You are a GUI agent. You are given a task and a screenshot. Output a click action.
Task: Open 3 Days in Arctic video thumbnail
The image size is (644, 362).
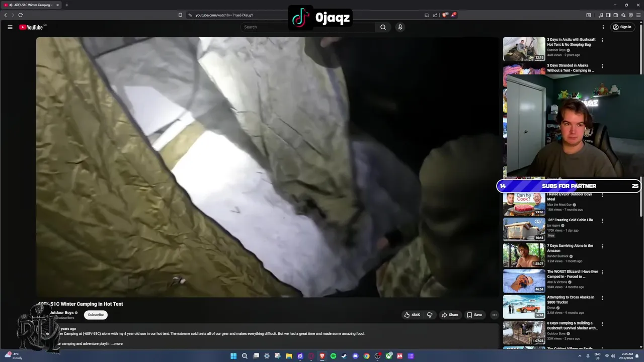pos(524,49)
